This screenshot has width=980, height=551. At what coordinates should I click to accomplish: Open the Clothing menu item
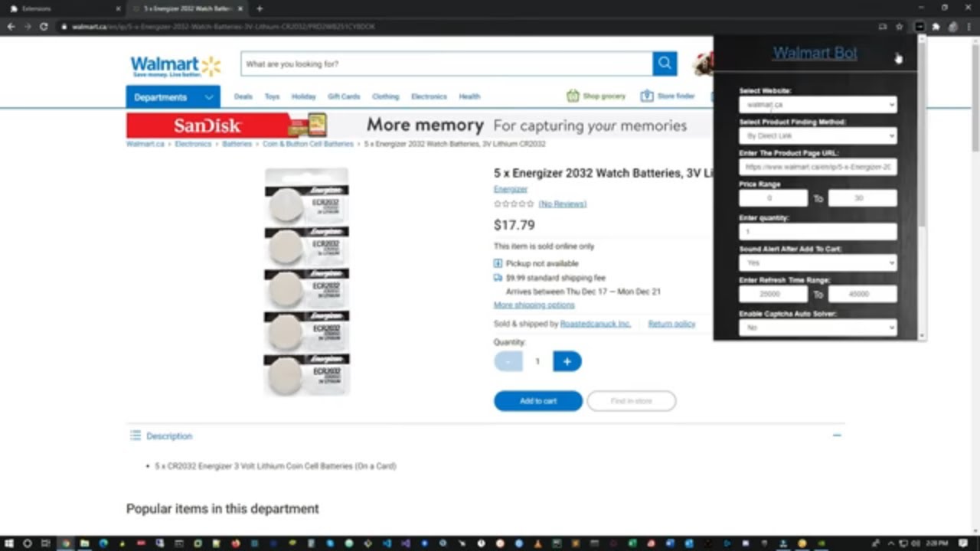click(385, 97)
